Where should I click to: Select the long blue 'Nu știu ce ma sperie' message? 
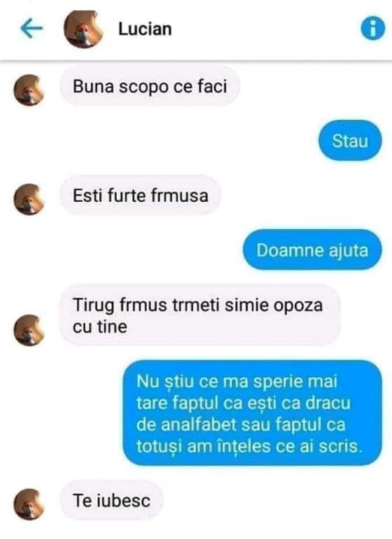pos(252,413)
